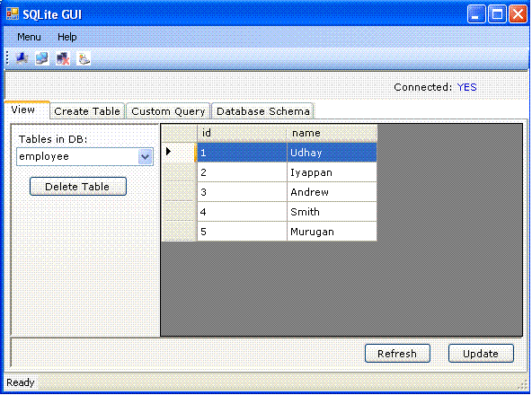The width and height of the screenshot is (532, 395).
Task: Click the row header for the Murugan row
Action: [x=179, y=232]
